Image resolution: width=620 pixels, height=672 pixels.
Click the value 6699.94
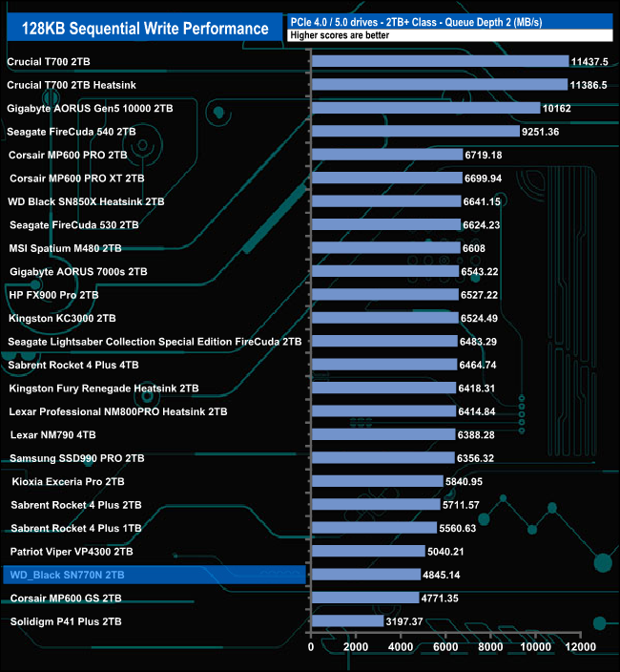pyautogui.click(x=483, y=178)
